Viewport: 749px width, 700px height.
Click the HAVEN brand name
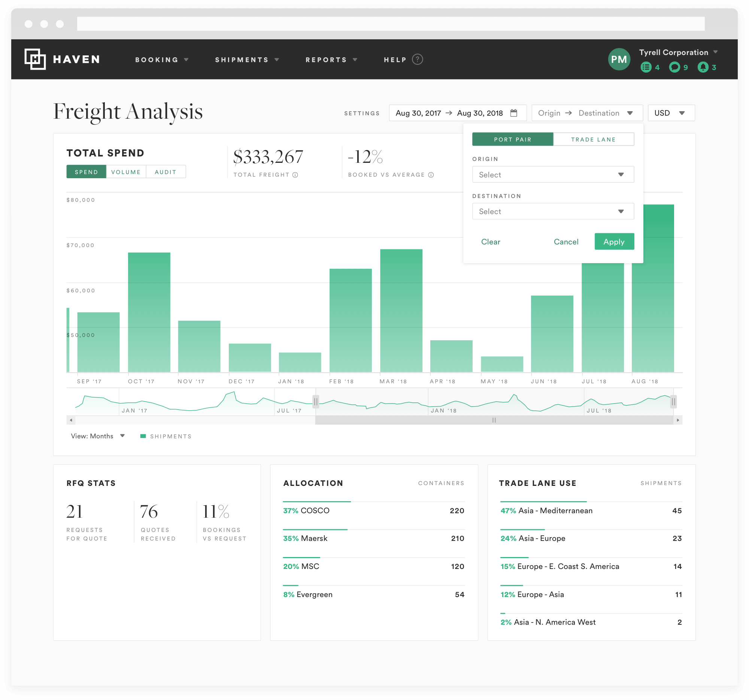click(x=76, y=60)
